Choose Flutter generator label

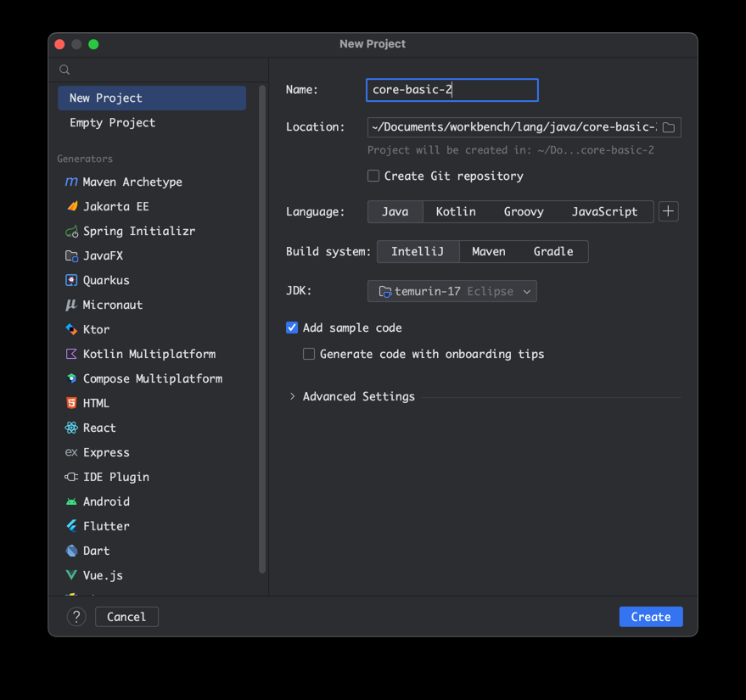coord(106,526)
